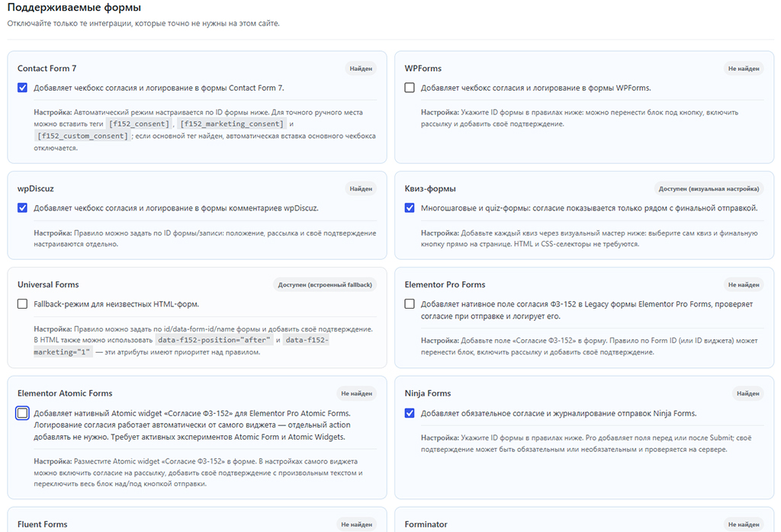Click the 'Доступен (визуальная настройка)' badge
The width and height of the screenshot is (781, 532).
point(709,188)
